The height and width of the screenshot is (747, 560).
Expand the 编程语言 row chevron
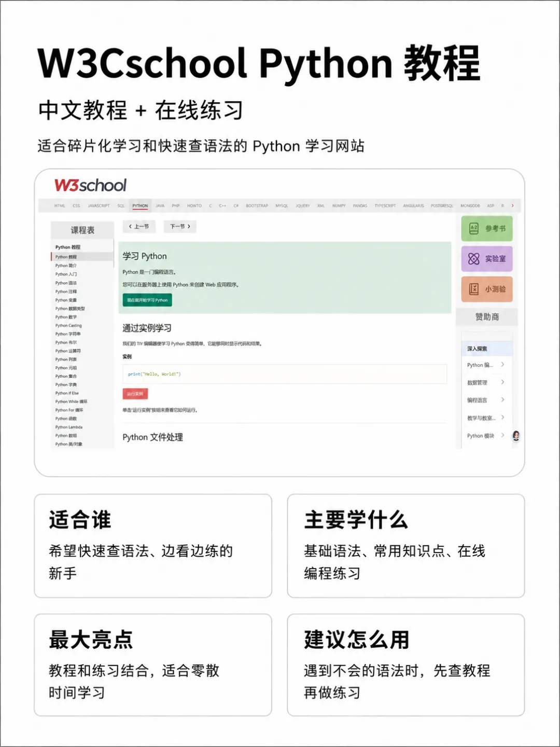(x=502, y=400)
